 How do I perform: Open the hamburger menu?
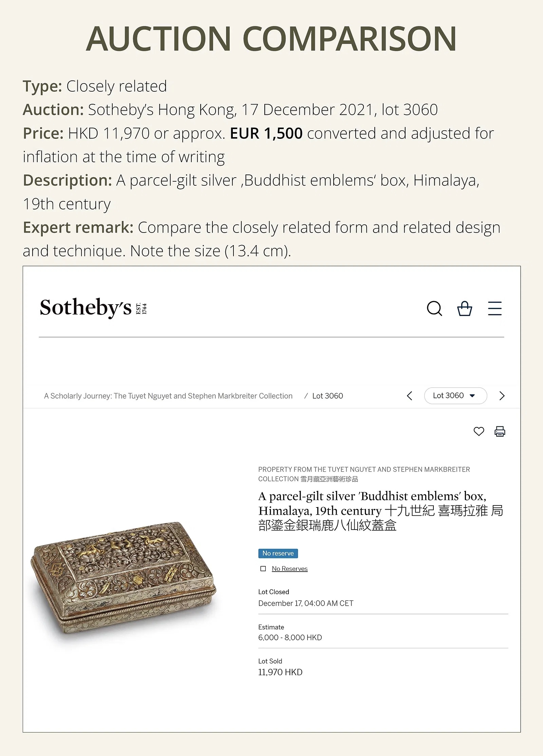click(x=494, y=309)
